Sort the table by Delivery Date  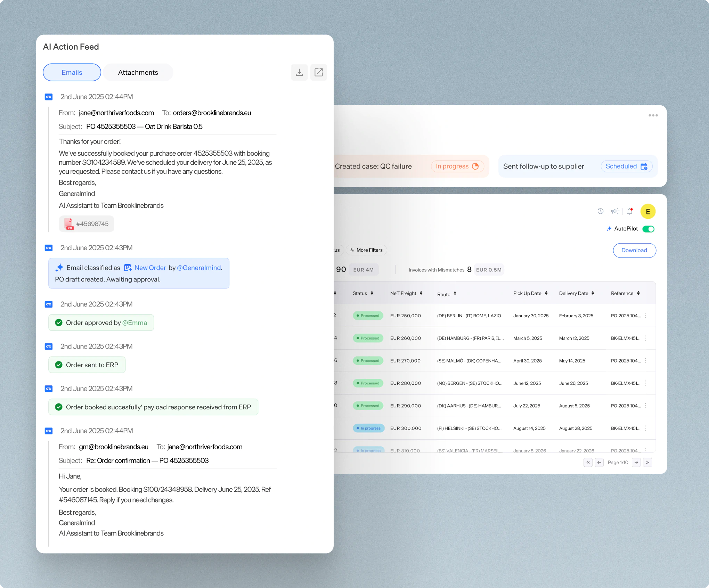576,293
